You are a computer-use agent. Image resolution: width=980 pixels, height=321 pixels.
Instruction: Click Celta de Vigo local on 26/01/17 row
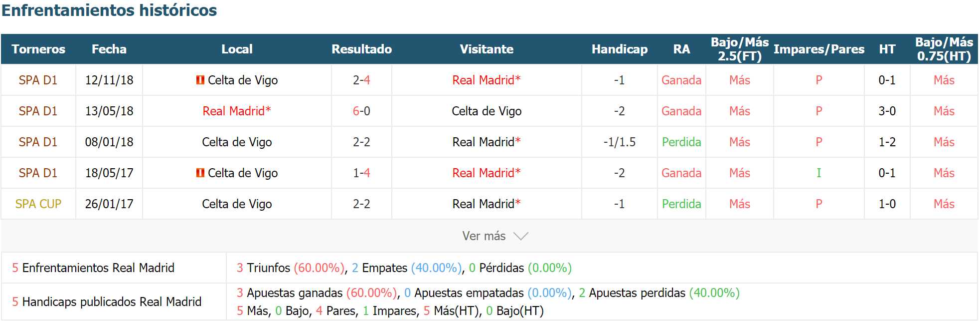point(237,204)
